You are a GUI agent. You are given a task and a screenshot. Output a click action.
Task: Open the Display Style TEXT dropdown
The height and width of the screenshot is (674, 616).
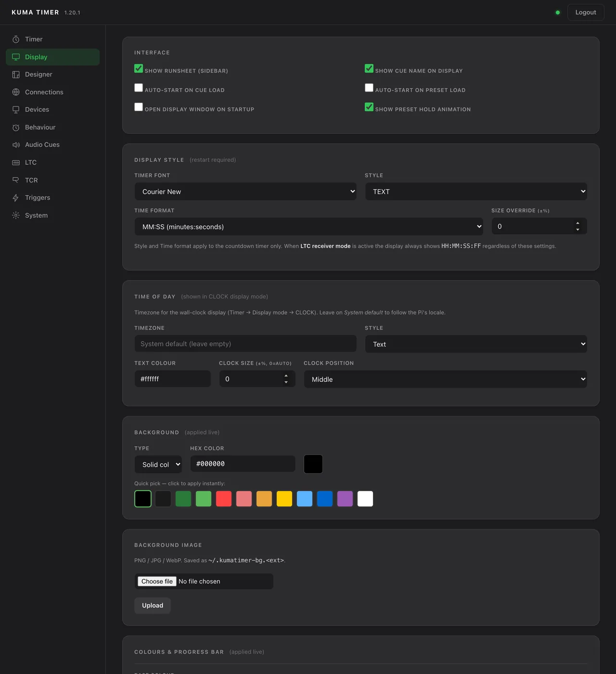(x=476, y=192)
